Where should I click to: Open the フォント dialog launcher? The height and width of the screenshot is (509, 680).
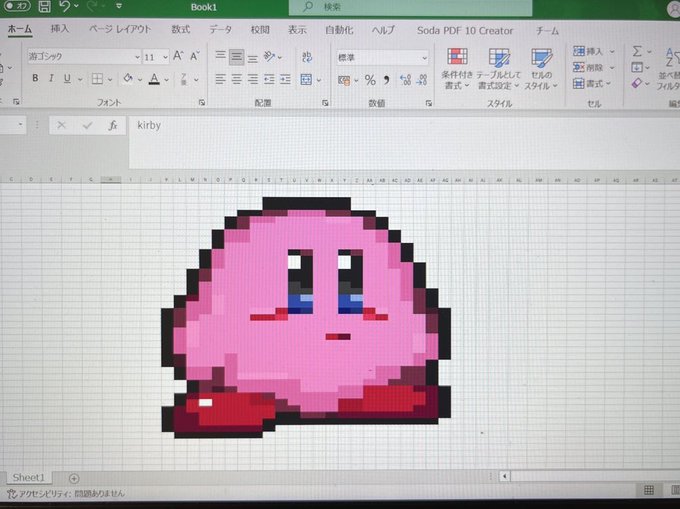(x=202, y=102)
